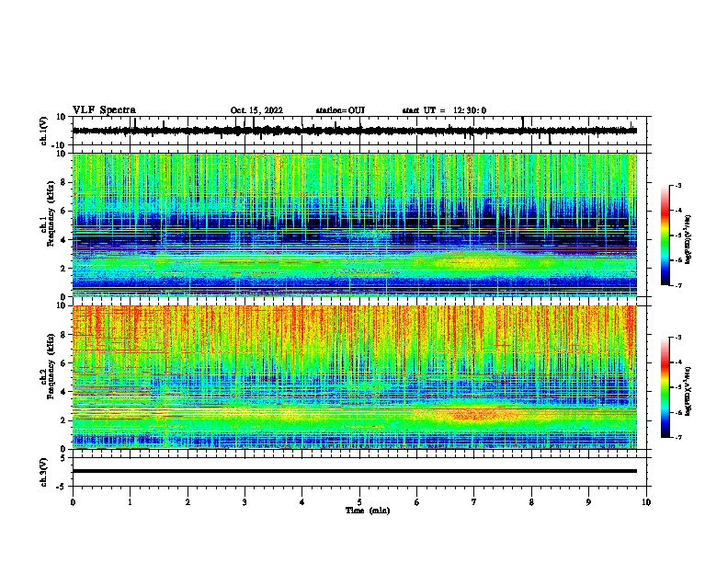Click time axis tick label "5"
The height and width of the screenshot is (563, 728).
[359, 502]
